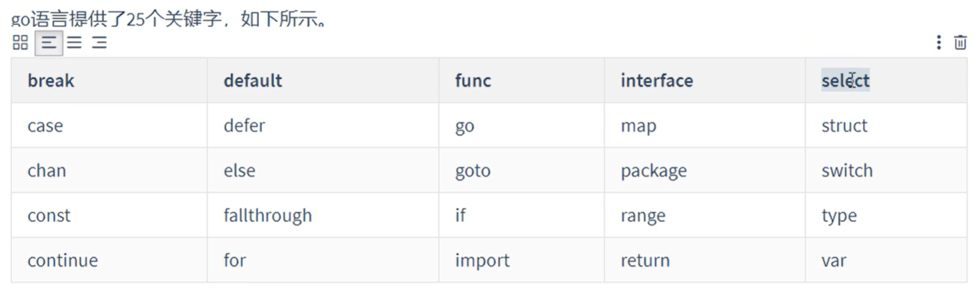Select the align right icon
The image size is (980, 306).
tap(100, 43)
